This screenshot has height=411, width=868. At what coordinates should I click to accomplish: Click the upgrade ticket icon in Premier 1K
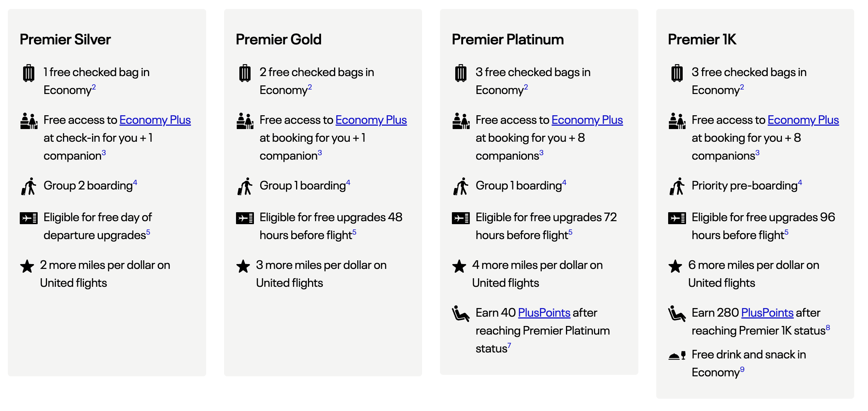[x=677, y=218]
